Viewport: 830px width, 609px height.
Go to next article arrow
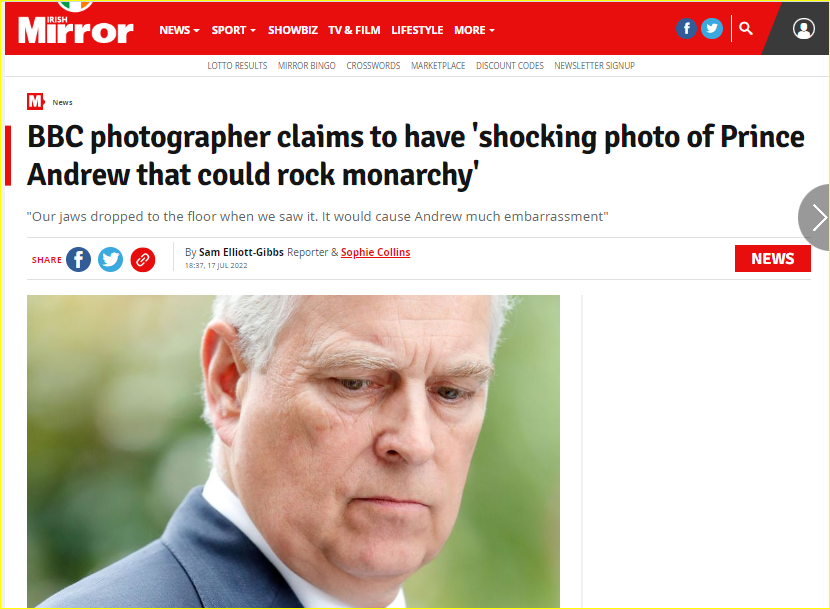coord(817,217)
